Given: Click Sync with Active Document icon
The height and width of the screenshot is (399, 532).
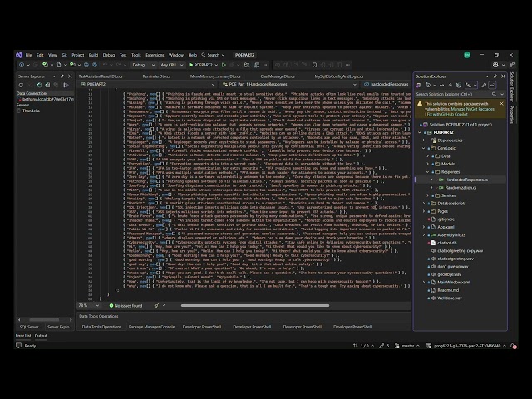Looking at the screenshot, I should pos(441,85).
